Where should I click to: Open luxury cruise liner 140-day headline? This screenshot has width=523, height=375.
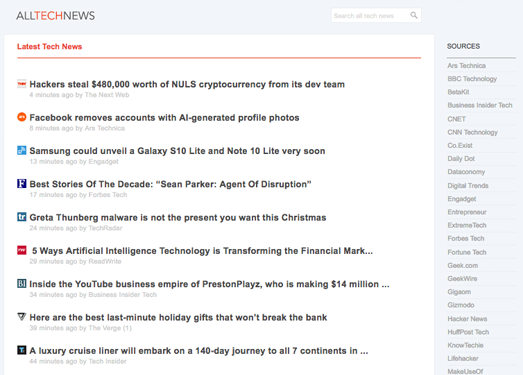pyautogui.click(x=199, y=351)
